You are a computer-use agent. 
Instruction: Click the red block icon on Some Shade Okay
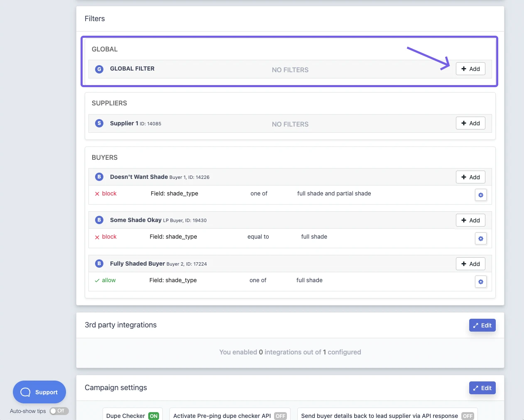(105, 237)
